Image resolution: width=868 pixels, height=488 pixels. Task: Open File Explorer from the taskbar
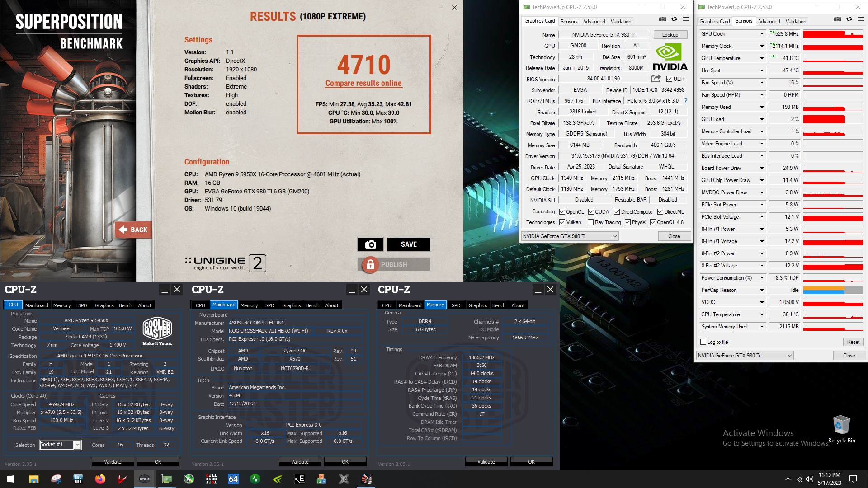[x=33, y=479]
